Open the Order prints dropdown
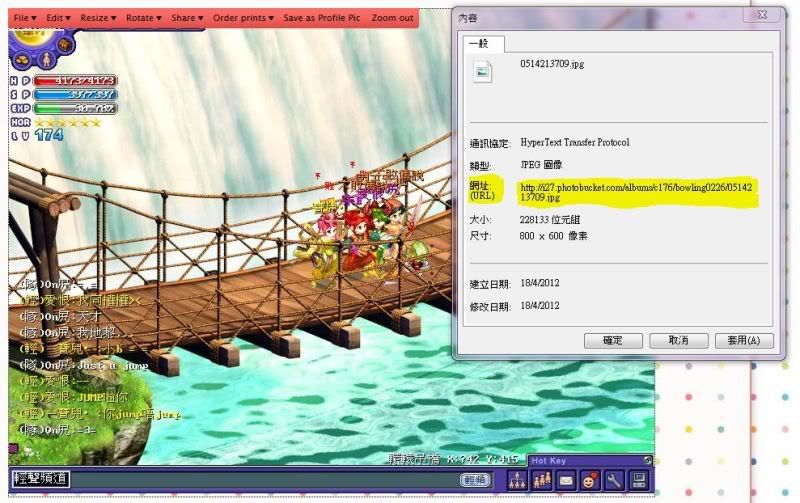 (243, 18)
